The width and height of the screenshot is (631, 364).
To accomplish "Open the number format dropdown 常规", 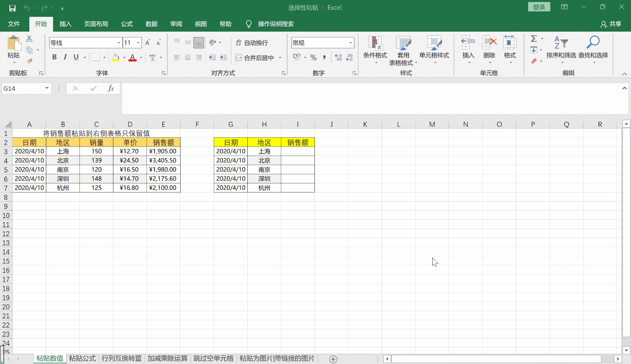I will (351, 43).
